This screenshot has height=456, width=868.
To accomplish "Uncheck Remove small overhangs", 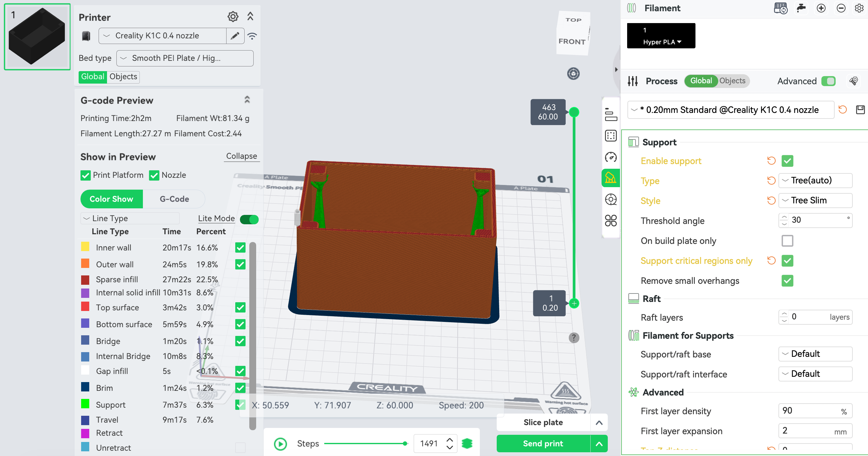I will pyautogui.click(x=787, y=281).
